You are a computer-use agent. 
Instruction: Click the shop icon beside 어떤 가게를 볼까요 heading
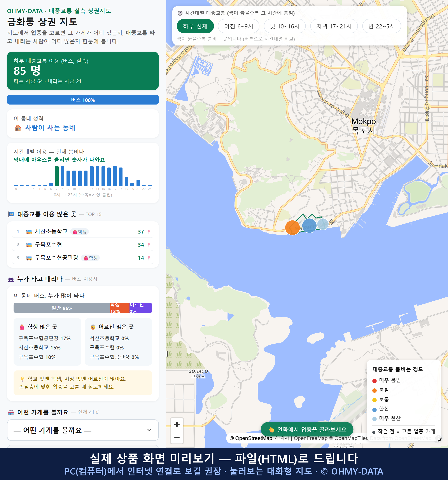coord(11,412)
